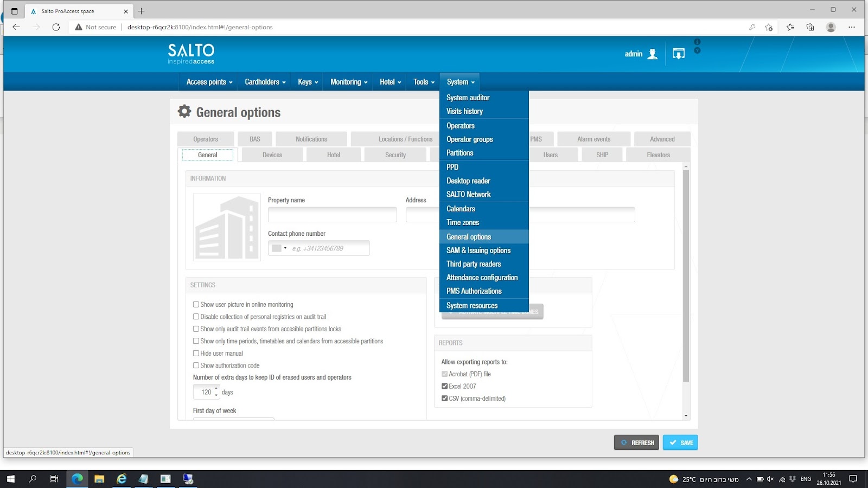The height and width of the screenshot is (488, 868).
Task: Expand Keys menu
Action: tap(308, 82)
